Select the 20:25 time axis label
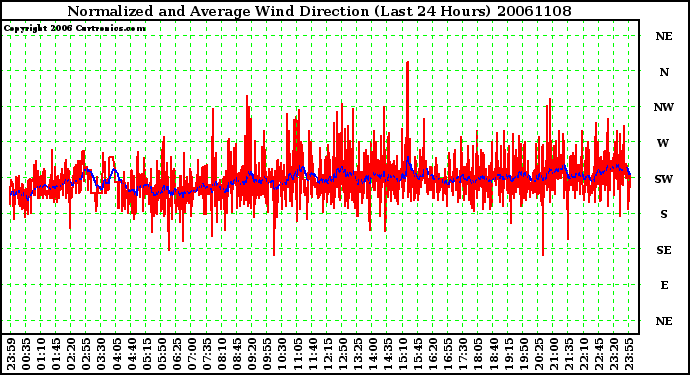Screen dimensions: 690x375 click(537, 354)
